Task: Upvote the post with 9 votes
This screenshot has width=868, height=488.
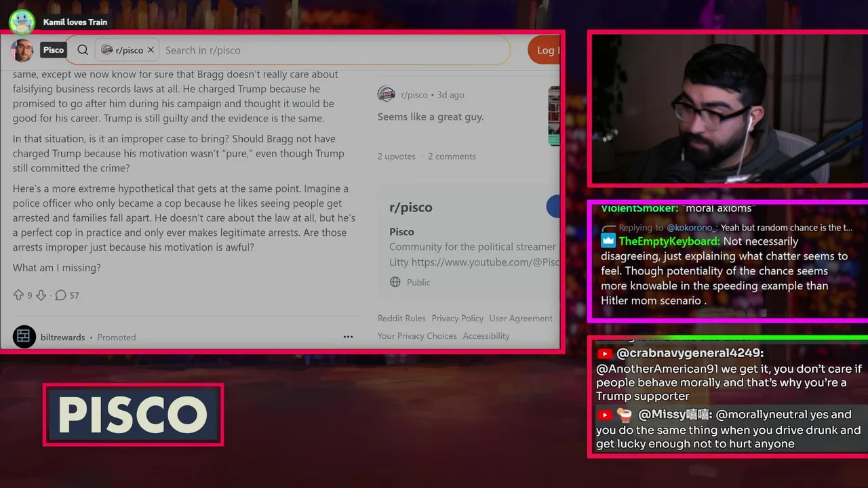Action: (18, 296)
